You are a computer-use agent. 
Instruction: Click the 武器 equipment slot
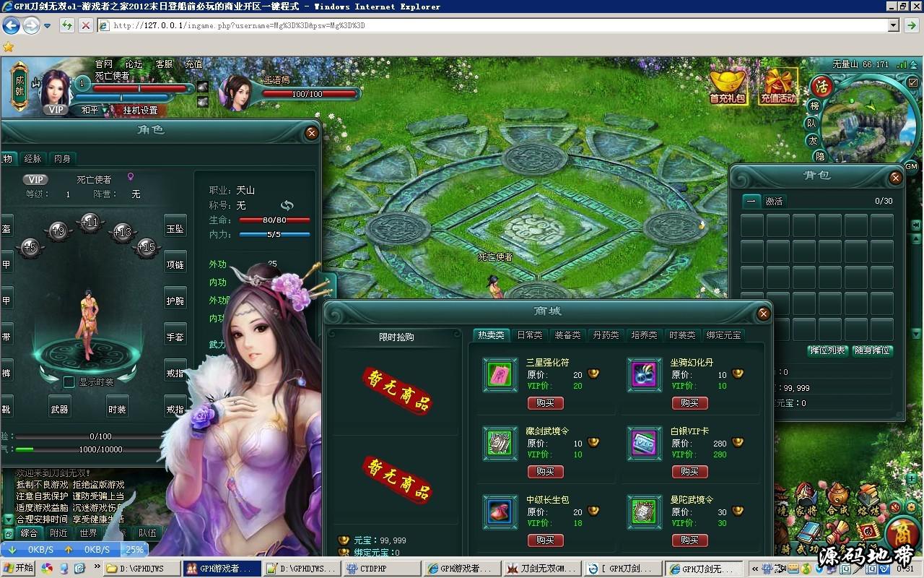click(x=59, y=407)
